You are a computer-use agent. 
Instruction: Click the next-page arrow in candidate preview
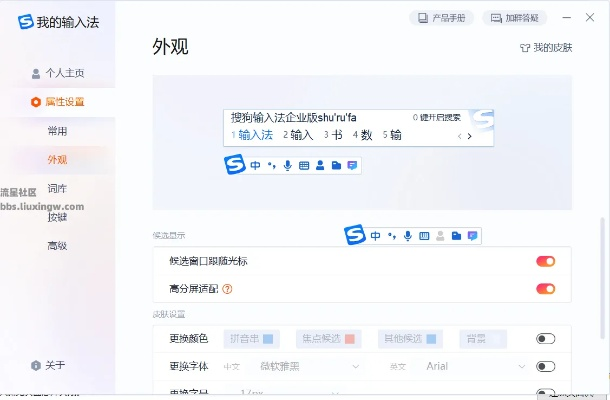(469, 136)
